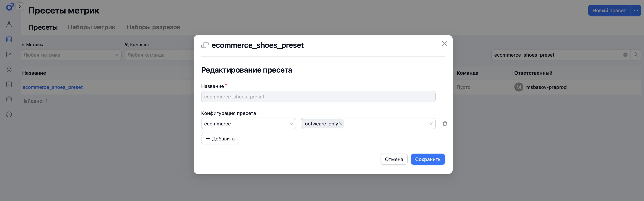Close the preset editing dialog
The width and height of the screenshot is (644, 201).
444,43
